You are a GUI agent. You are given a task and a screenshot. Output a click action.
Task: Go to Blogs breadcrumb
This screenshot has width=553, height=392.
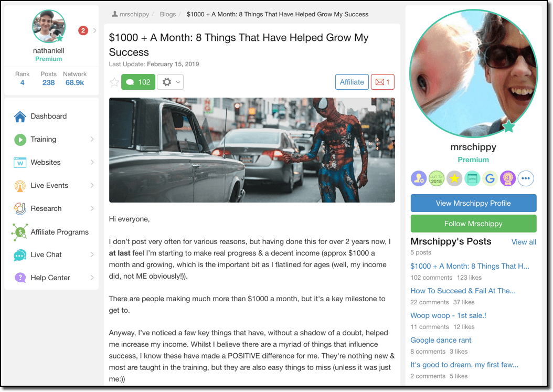coord(168,14)
